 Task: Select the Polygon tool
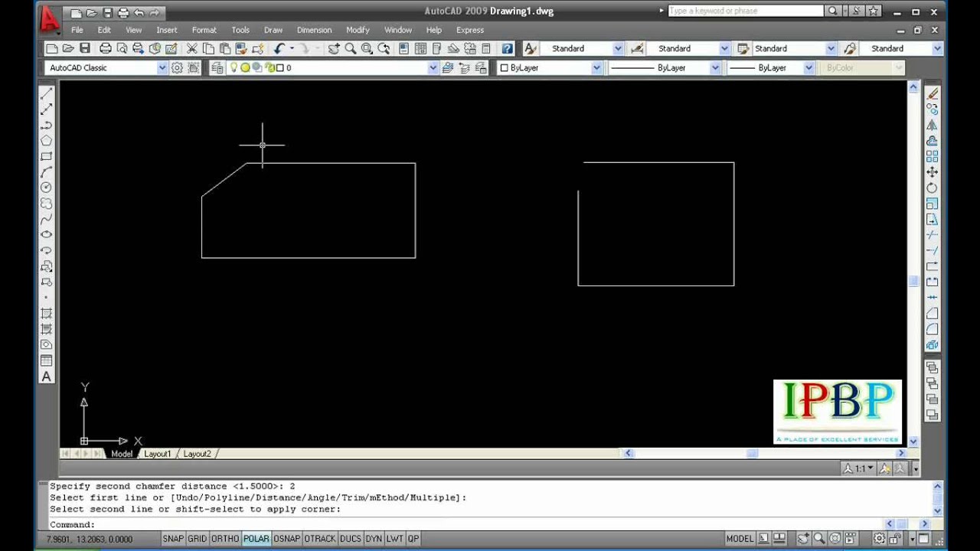(47, 141)
